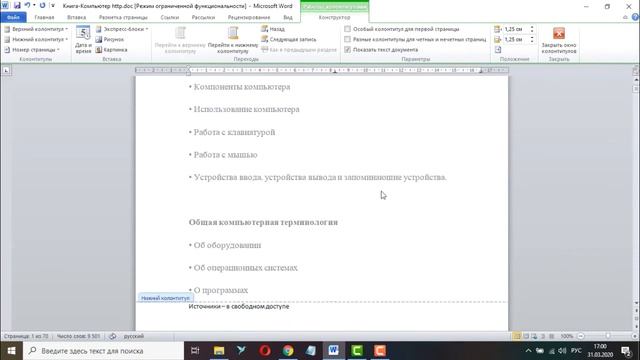This screenshot has width=640, height=360.
Task: Open the Рецензирование tab
Action: point(249,17)
